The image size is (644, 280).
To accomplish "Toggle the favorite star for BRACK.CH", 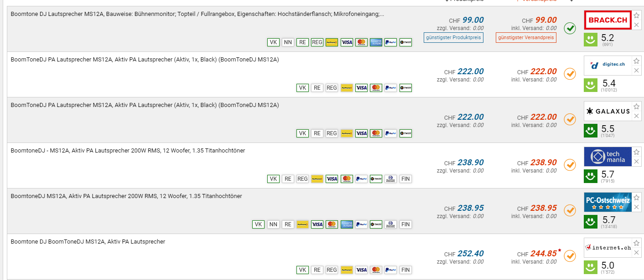I will point(637,15).
